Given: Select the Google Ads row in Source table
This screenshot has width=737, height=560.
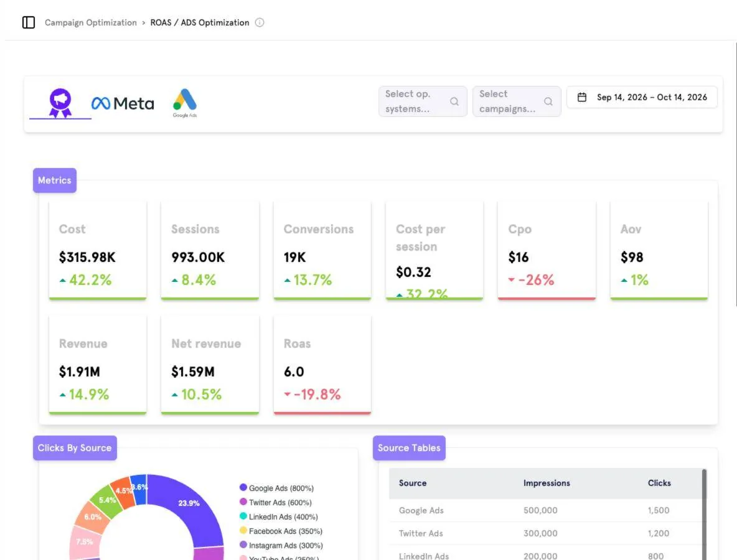Looking at the screenshot, I should coord(545,511).
